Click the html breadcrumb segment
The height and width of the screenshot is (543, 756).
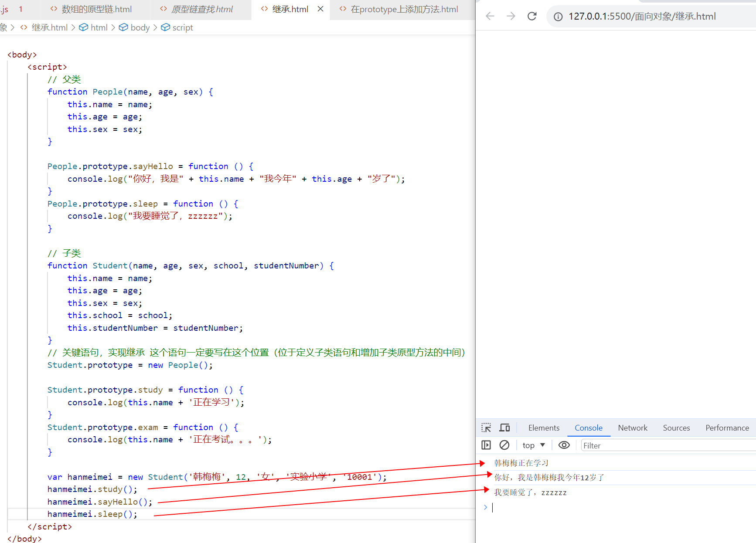[x=93, y=27]
